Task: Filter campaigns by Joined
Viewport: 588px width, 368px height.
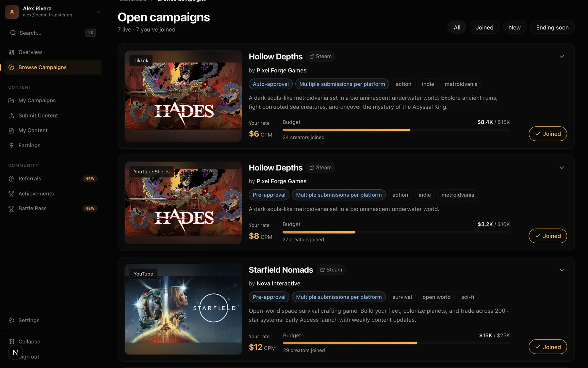Action: pos(484,27)
